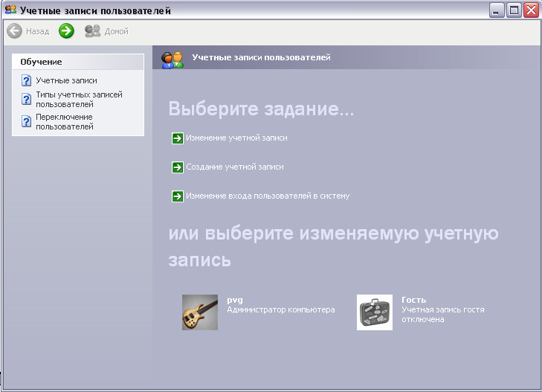Maximize the user accounts window
This screenshot has width=542, height=392.
pyautogui.click(x=514, y=10)
